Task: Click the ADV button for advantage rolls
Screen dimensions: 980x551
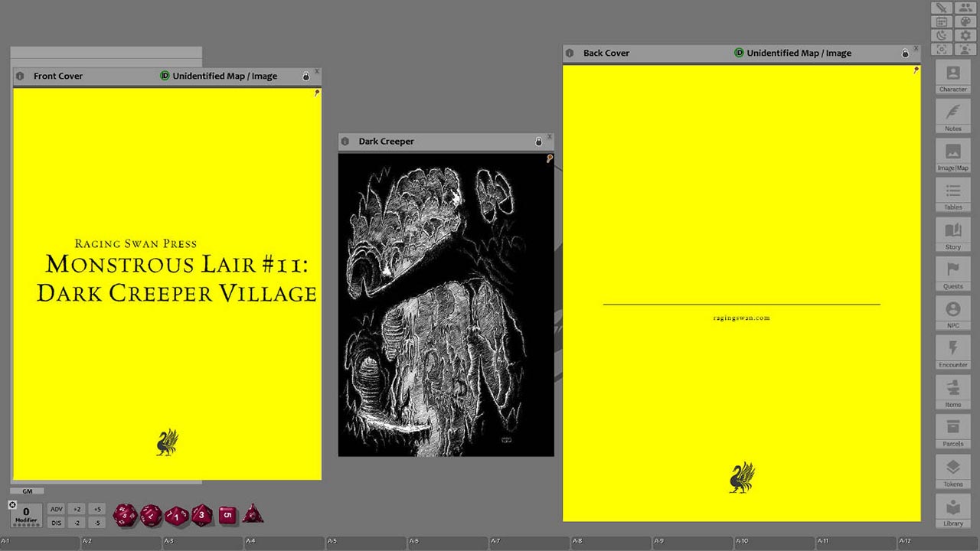Action: click(x=56, y=508)
